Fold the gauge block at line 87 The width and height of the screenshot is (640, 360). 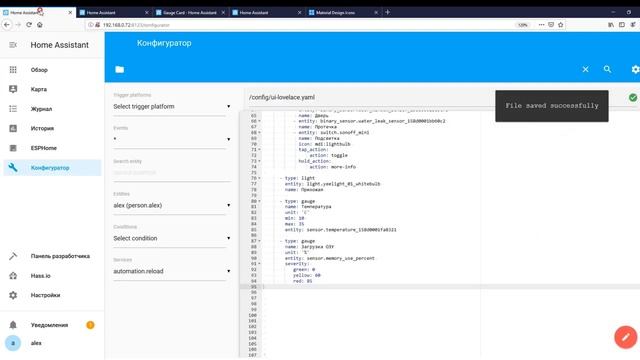click(x=259, y=241)
